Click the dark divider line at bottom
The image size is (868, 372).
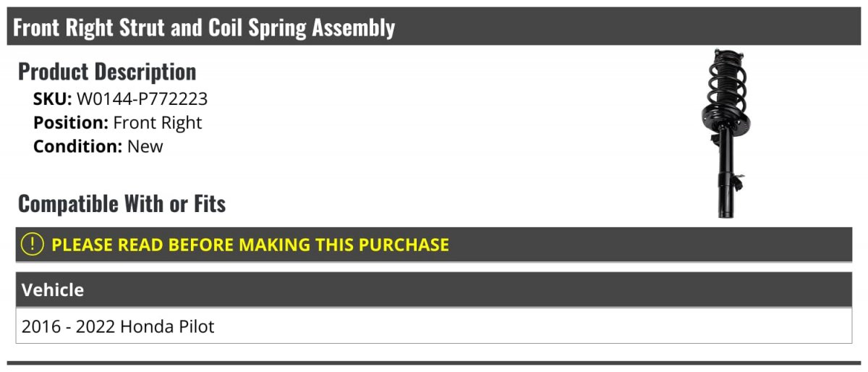pyautogui.click(x=434, y=363)
